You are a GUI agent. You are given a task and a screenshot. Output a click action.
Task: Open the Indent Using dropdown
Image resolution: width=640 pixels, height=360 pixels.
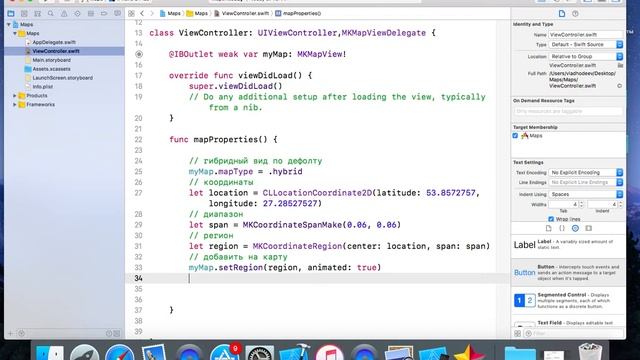586,194
